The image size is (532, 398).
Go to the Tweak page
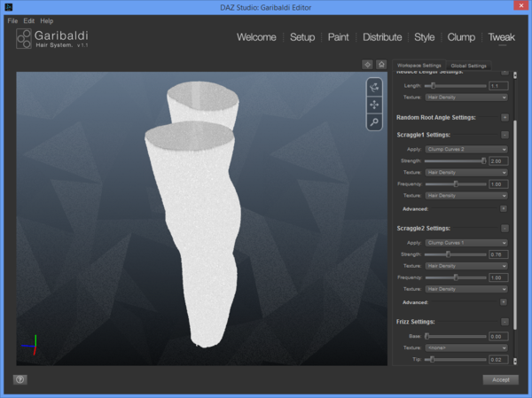pos(502,37)
